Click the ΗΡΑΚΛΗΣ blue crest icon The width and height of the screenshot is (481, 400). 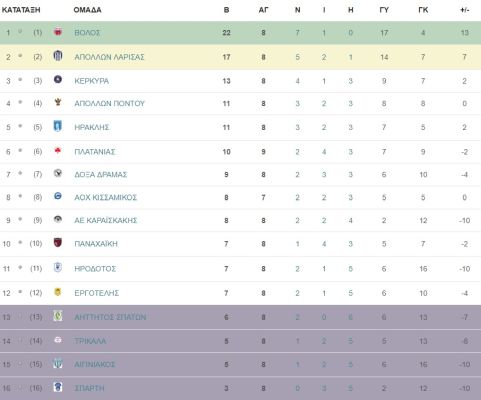[x=58, y=126]
